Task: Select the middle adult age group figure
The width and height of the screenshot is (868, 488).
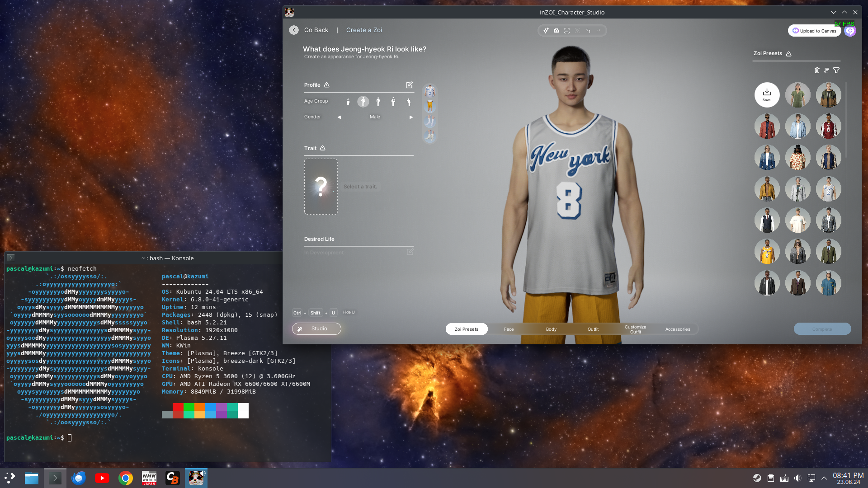Action: pos(393,102)
